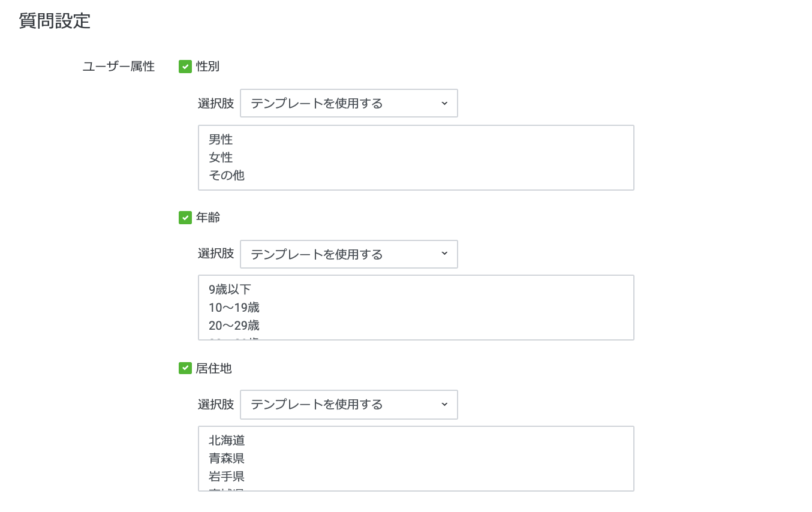Open the 居住地 template dropdown

point(348,404)
